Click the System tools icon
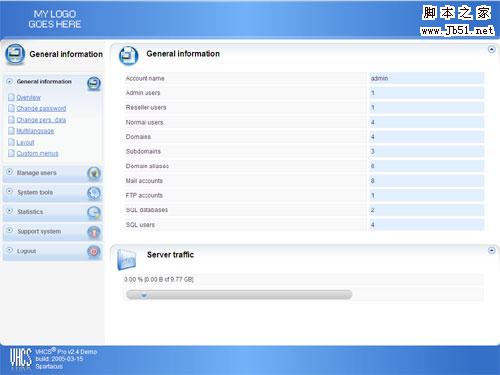Image resolution: width=500 pixels, height=375 pixels. click(x=94, y=193)
